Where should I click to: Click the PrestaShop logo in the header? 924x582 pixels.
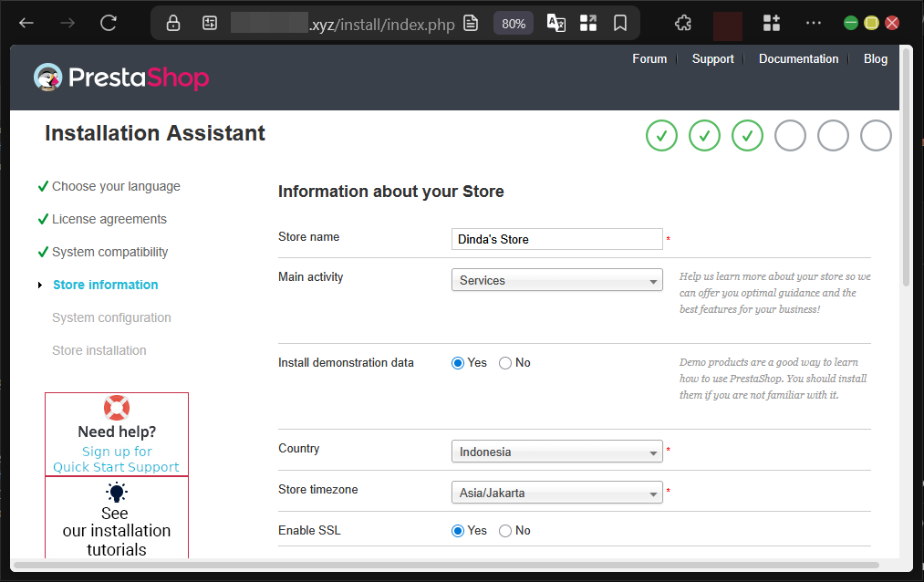click(121, 78)
